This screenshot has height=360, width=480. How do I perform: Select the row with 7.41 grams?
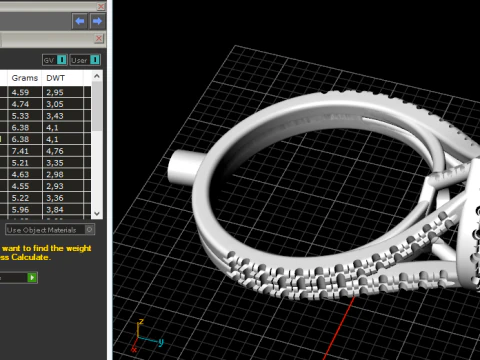45,151
